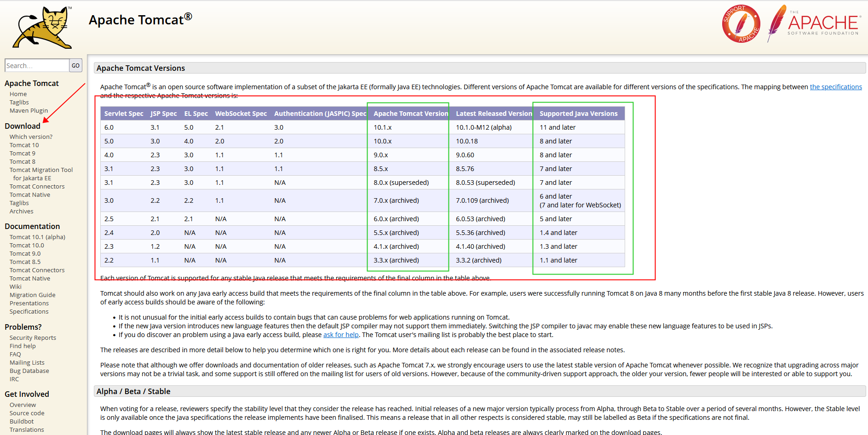Image resolution: width=868 pixels, height=435 pixels.
Task: Open the Presentations link
Action: point(29,303)
